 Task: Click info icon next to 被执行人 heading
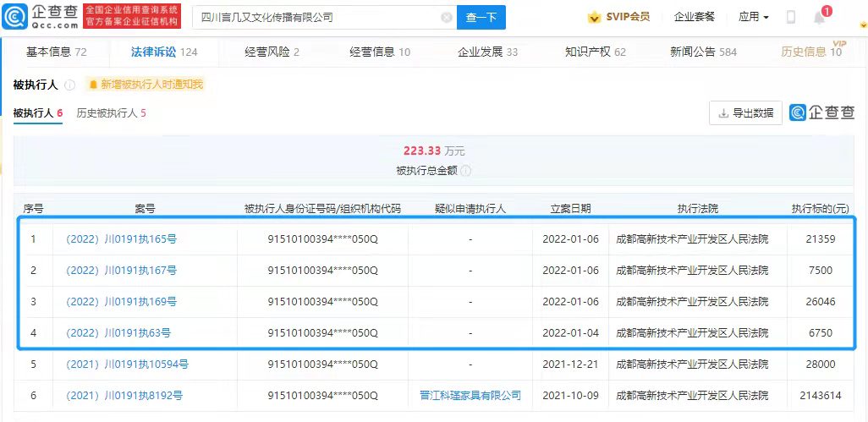pos(69,85)
